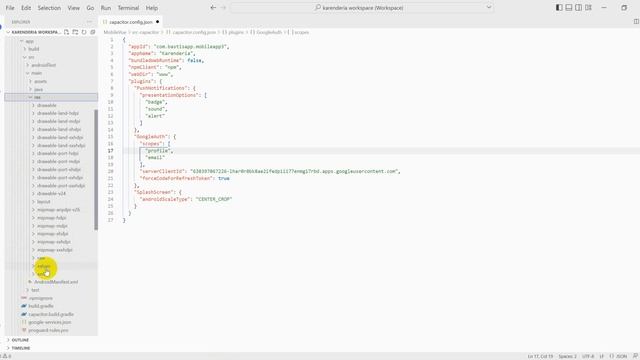Collapse all folders in Explorer

tap(93, 32)
